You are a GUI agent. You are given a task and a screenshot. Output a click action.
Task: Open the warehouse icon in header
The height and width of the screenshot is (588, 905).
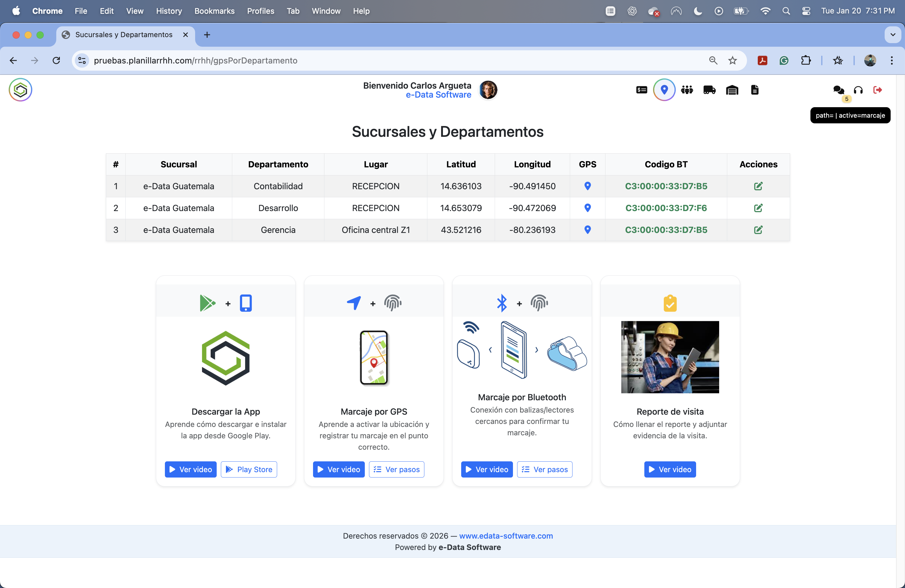coord(732,90)
